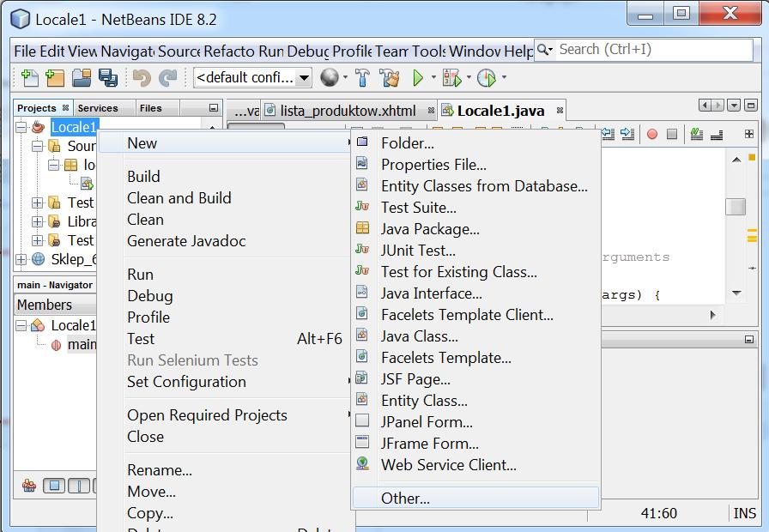Click the Java Package icon in submenu

[x=362, y=227]
